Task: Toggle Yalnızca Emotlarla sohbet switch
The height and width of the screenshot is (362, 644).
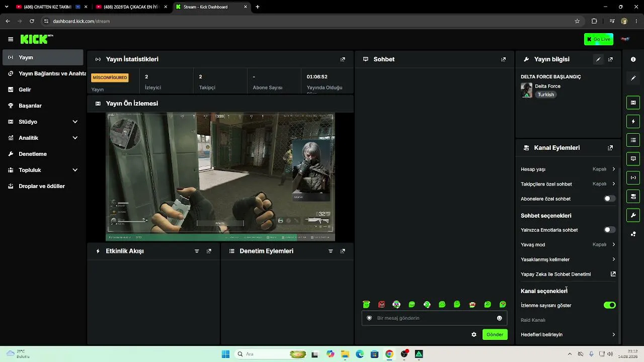Action: click(x=609, y=230)
